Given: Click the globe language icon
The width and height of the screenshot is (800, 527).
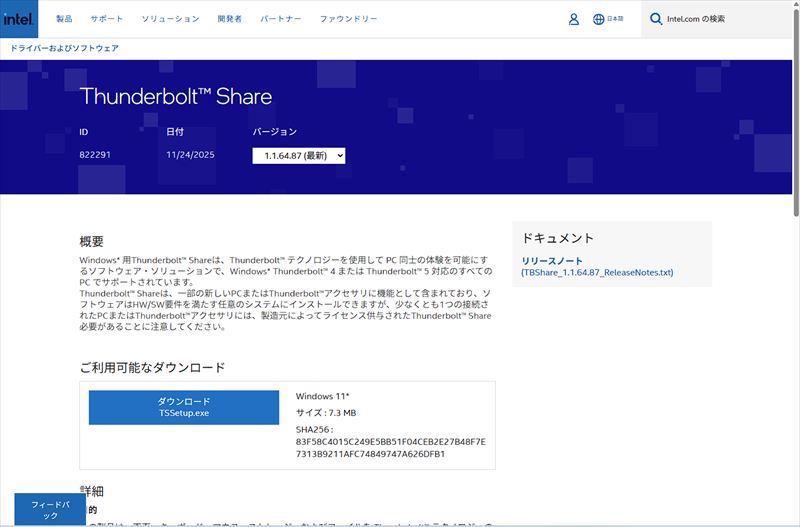Looking at the screenshot, I should 599,19.
